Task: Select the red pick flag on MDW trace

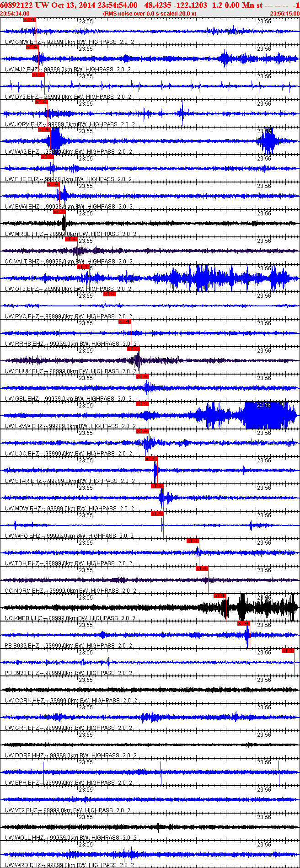Action: point(157,486)
